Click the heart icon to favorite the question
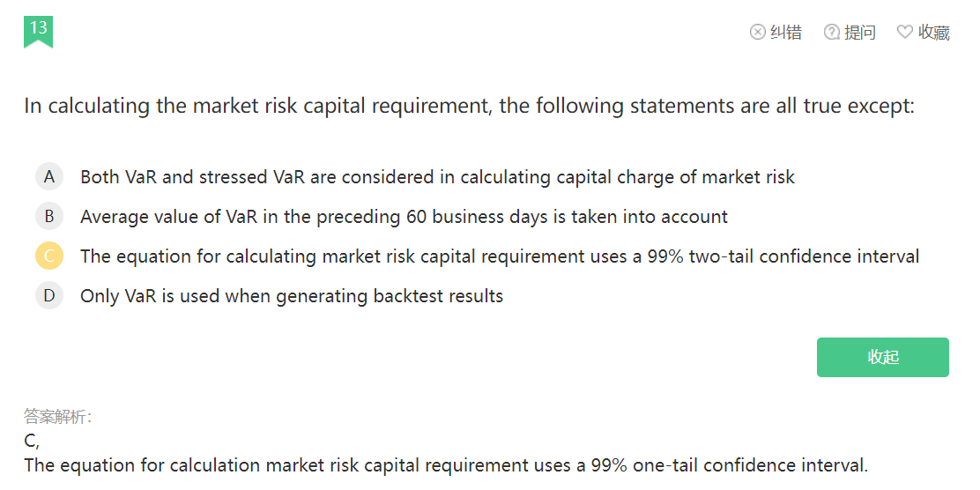 tap(904, 33)
